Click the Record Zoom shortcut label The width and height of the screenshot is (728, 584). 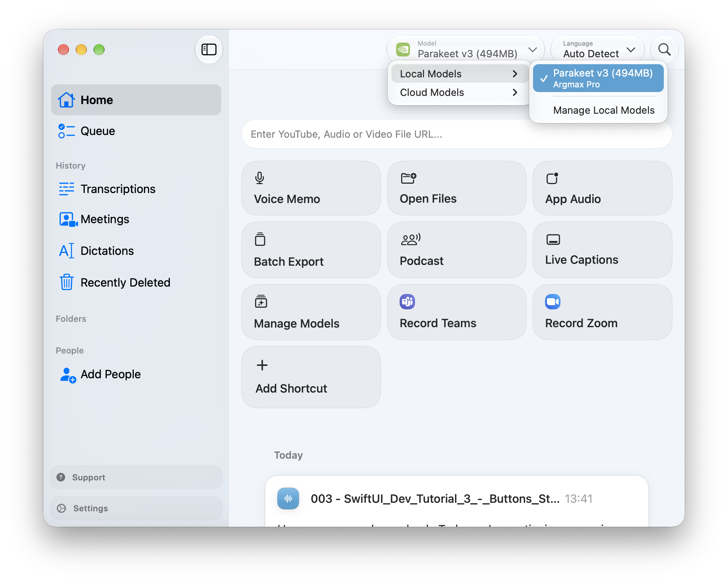(581, 323)
